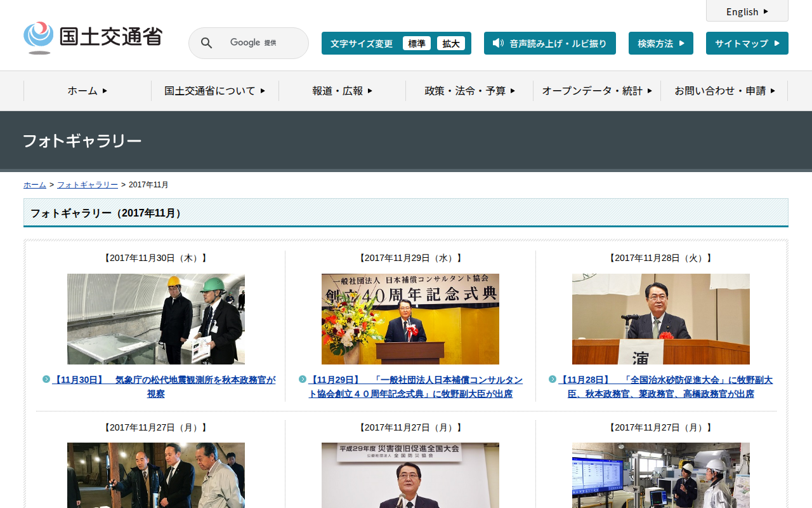Screen dimensions: 812x508
Task: Click the Google search input field
Action: (x=249, y=43)
